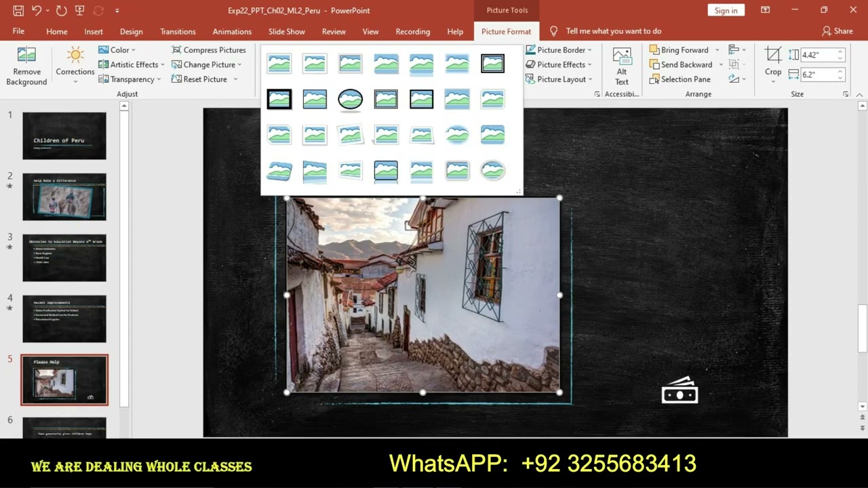Open the Corrections sun icon menu

coord(75,65)
